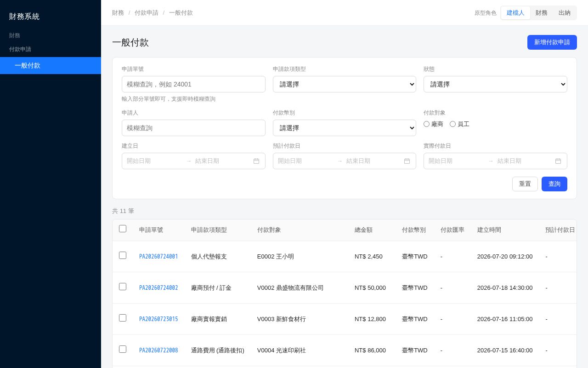The height and width of the screenshot is (368, 588).
Task: Click cell 'E0002 王小明'
Action: click(276, 257)
